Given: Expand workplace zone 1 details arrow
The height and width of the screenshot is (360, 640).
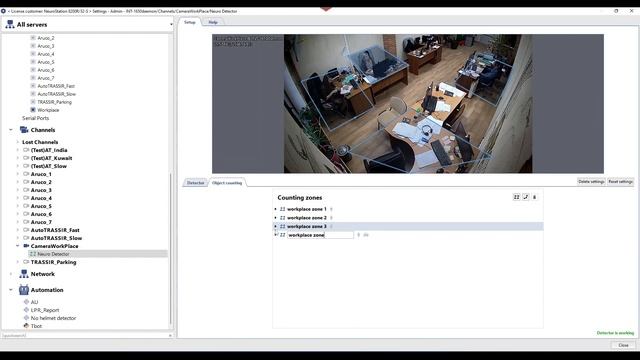Looking at the screenshot, I should (276, 209).
